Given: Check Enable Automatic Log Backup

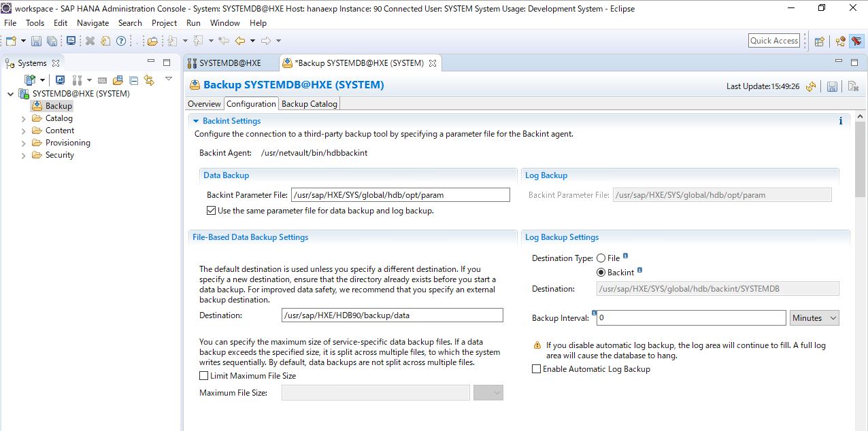Looking at the screenshot, I should [536, 369].
